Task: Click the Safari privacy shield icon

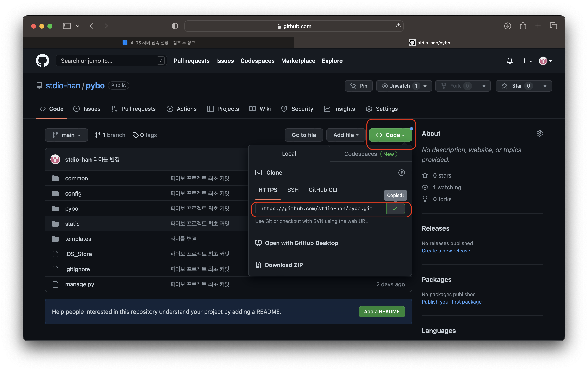Action: pyautogui.click(x=175, y=26)
